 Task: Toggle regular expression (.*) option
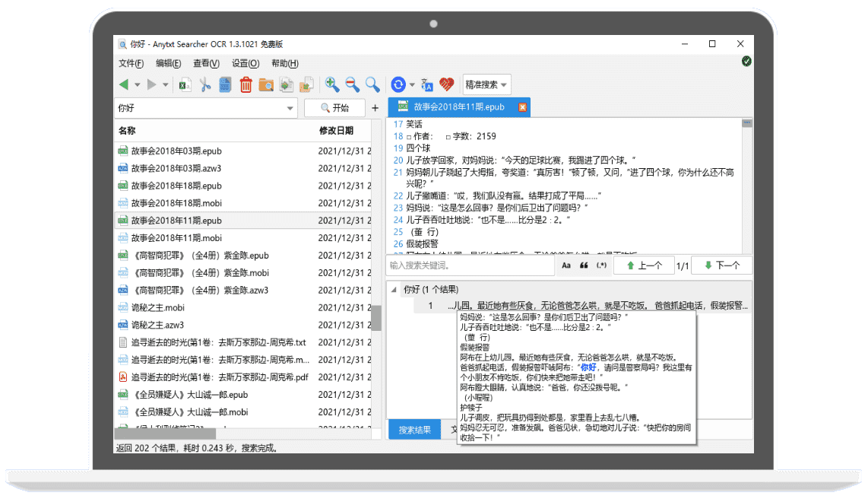pos(602,265)
